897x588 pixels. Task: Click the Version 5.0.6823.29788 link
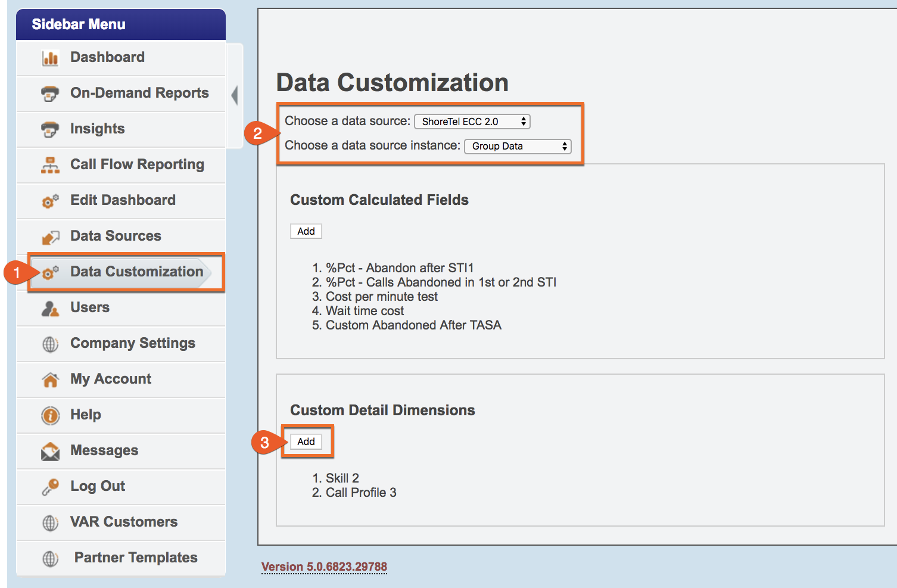(x=324, y=567)
